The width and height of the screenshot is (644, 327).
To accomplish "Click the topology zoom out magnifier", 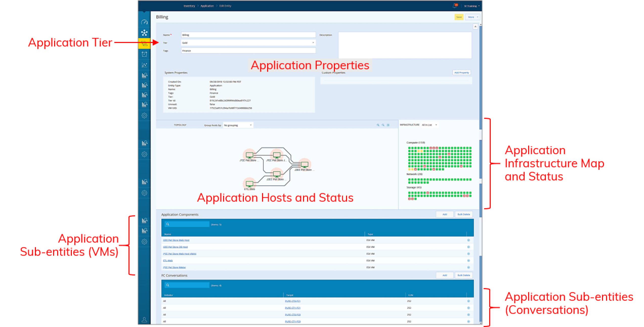I will (x=383, y=125).
